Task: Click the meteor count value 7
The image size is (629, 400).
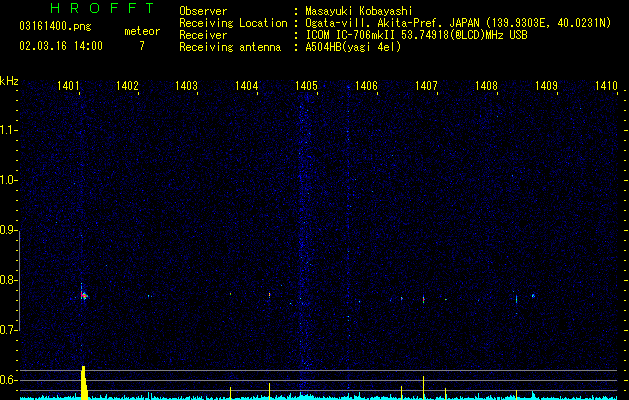Action: click(x=142, y=46)
